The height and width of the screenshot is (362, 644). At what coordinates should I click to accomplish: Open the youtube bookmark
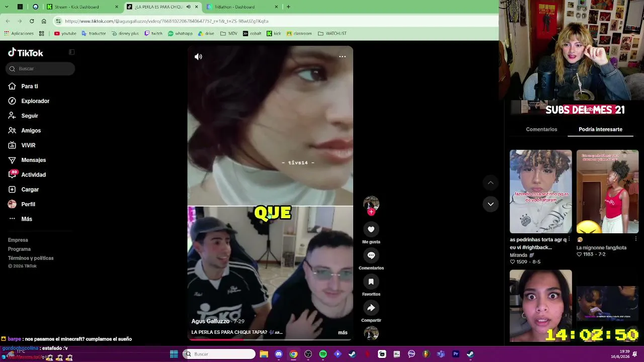coord(65,34)
